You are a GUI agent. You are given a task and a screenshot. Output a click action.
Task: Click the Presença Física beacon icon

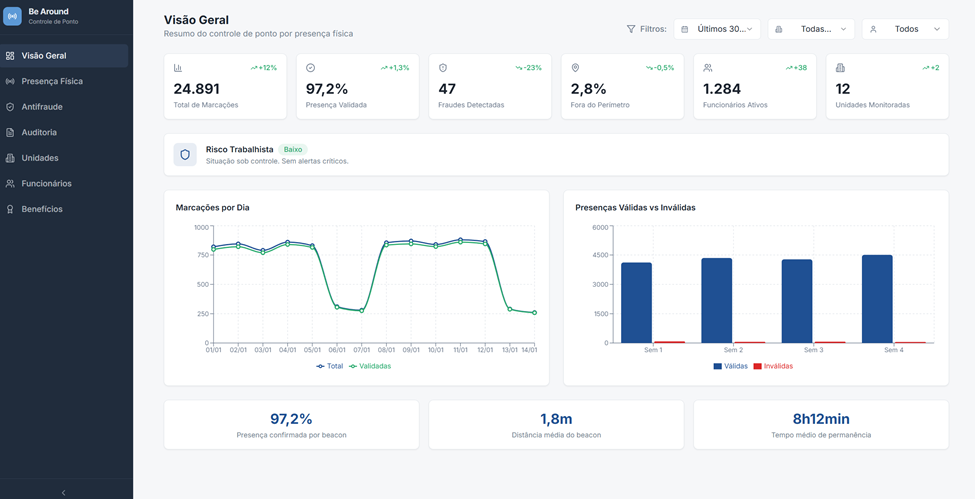10,81
